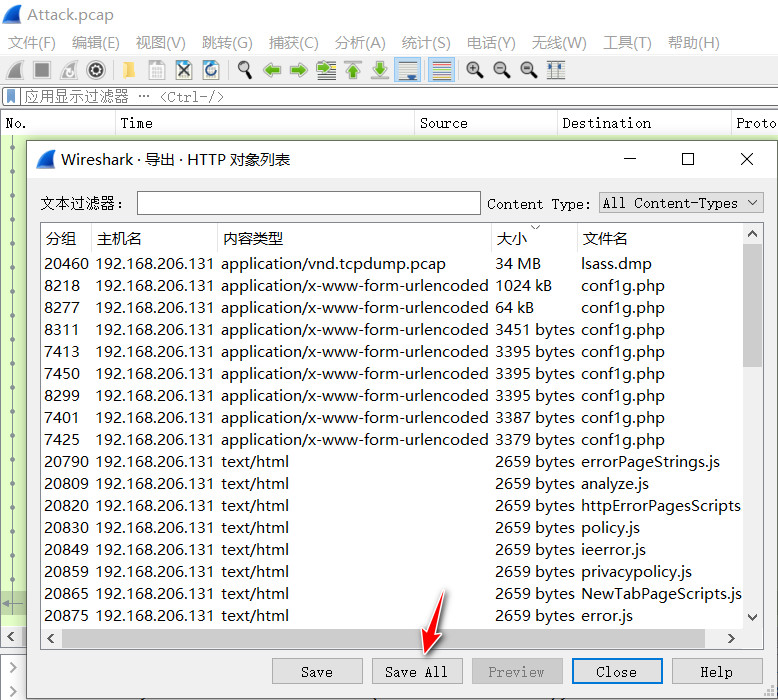
Task: Click the Close button in dialog
Action: tap(617, 672)
